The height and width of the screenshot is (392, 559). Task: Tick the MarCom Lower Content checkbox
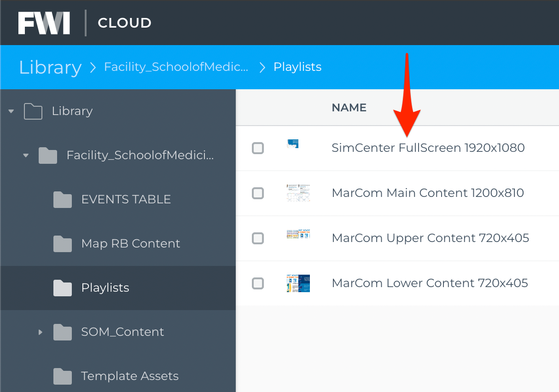tap(258, 283)
